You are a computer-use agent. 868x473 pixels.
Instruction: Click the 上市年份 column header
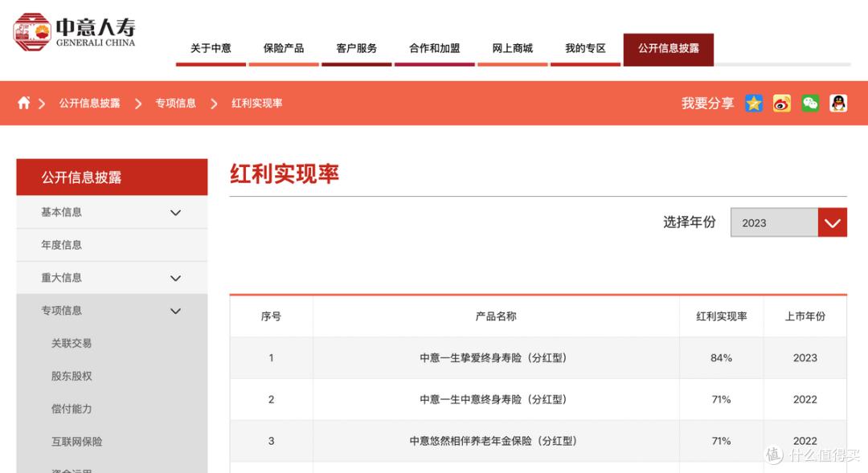[805, 316]
